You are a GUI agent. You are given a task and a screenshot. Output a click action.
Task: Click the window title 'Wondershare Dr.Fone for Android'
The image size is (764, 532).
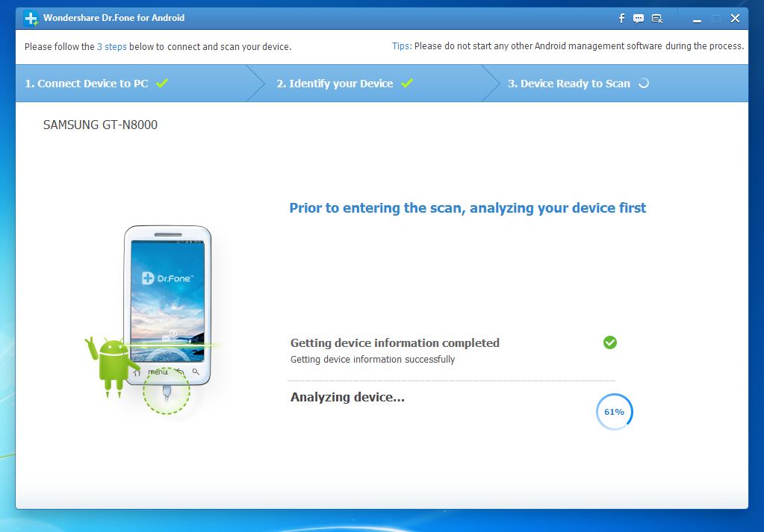114,18
